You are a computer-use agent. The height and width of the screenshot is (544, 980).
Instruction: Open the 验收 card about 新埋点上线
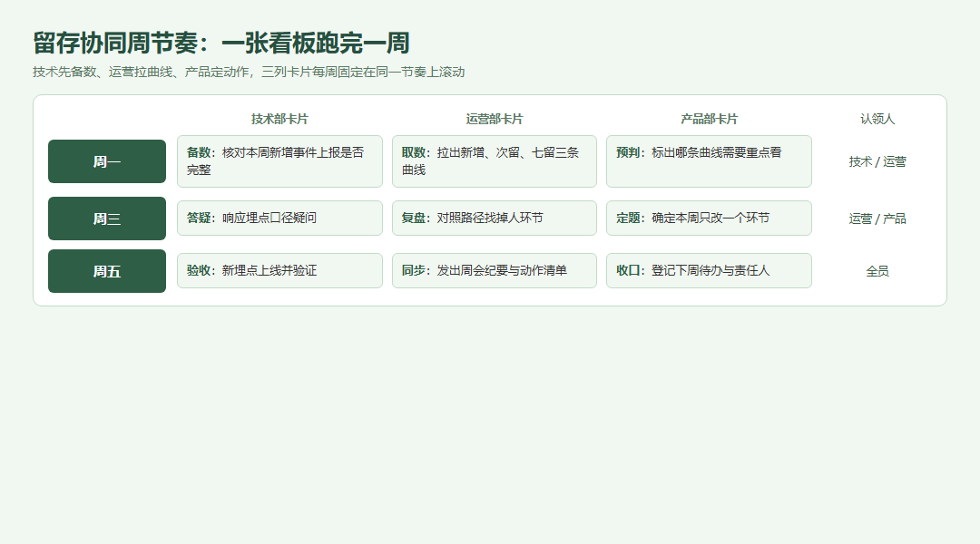(x=279, y=270)
